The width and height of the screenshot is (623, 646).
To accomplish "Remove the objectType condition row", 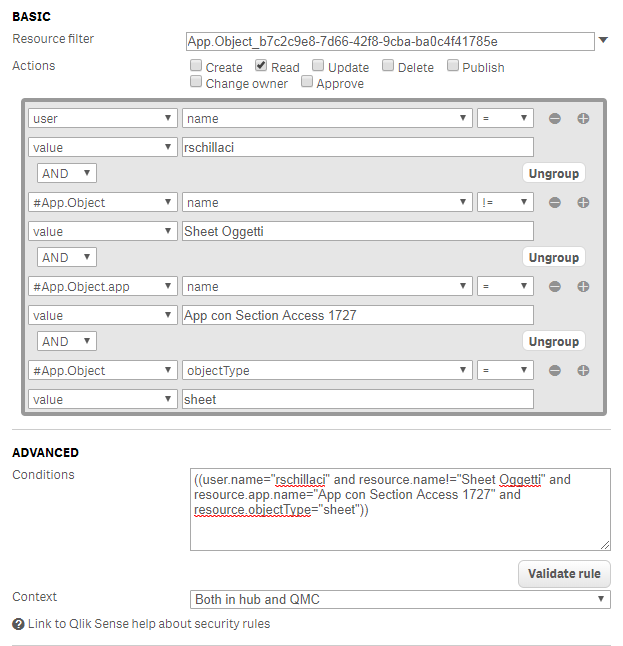I will 554,371.
